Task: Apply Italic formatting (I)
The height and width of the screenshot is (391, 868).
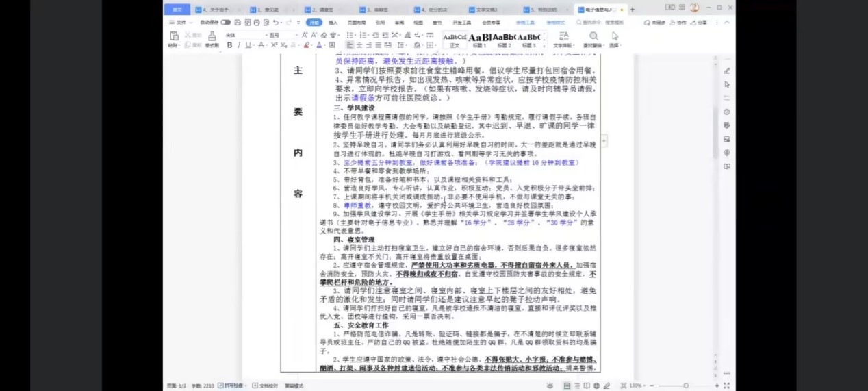Action: tap(239, 45)
